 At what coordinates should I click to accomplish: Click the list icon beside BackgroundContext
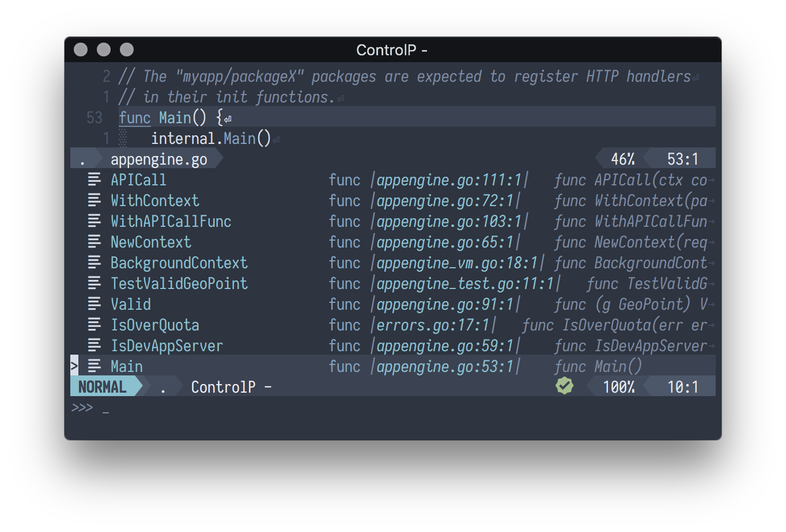coord(95,263)
